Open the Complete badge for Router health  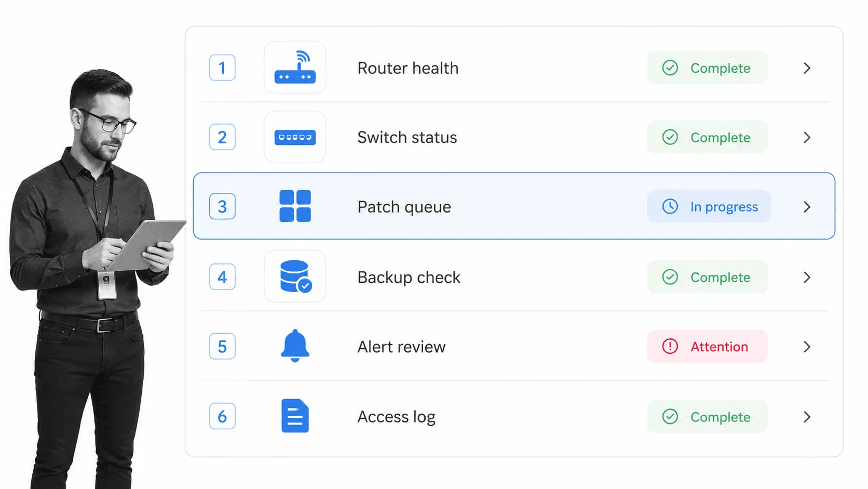pos(707,68)
